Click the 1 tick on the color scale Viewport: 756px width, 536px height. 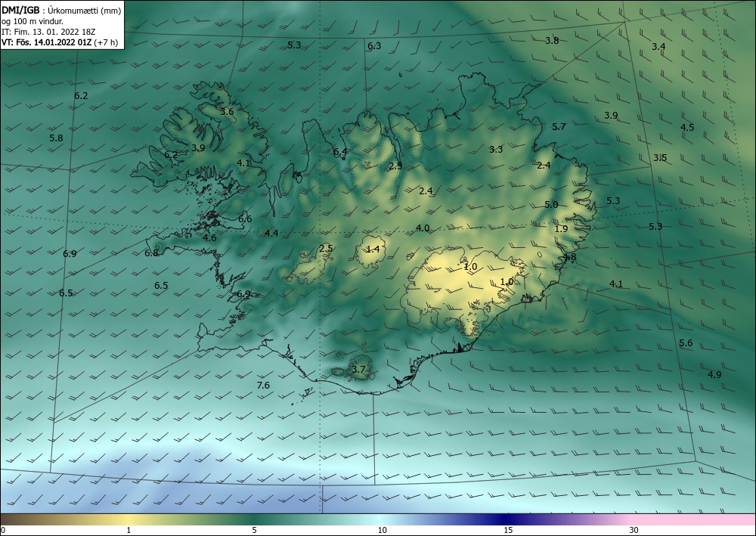tap(129, 530)
